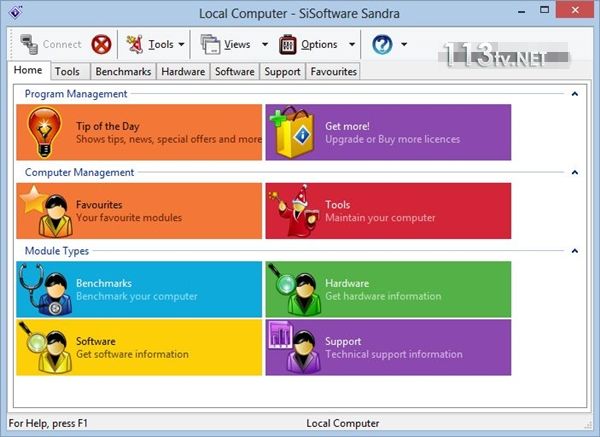Click the Views toolbar label
This screenshot has height=437, width=600.
[x=237, y=44]
